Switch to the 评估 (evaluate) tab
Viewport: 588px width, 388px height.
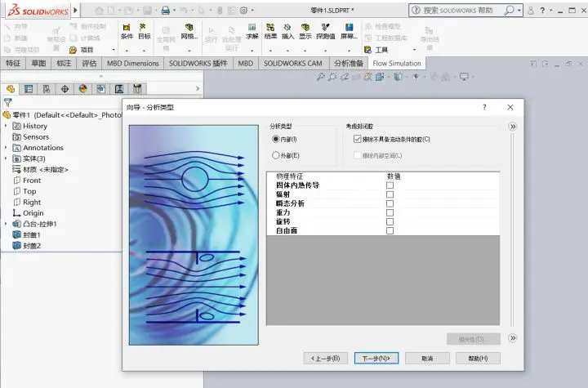tap(89, 64)
